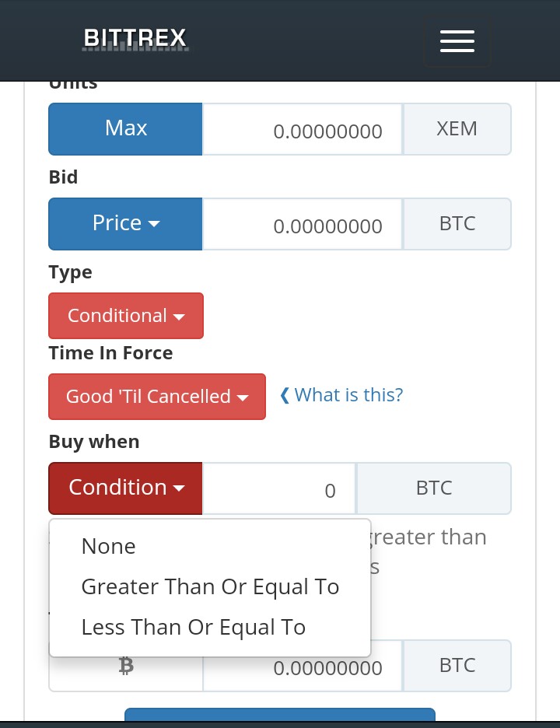The image size is (560, 728).
Task: Focus the Buy when condition value field
Action: coord(279,488)
